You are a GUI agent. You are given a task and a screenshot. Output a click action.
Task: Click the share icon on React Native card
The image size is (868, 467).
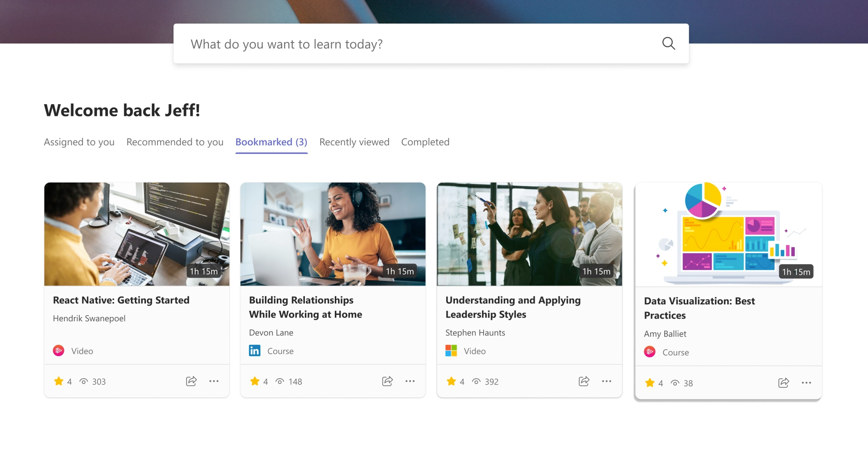point(191,381)
